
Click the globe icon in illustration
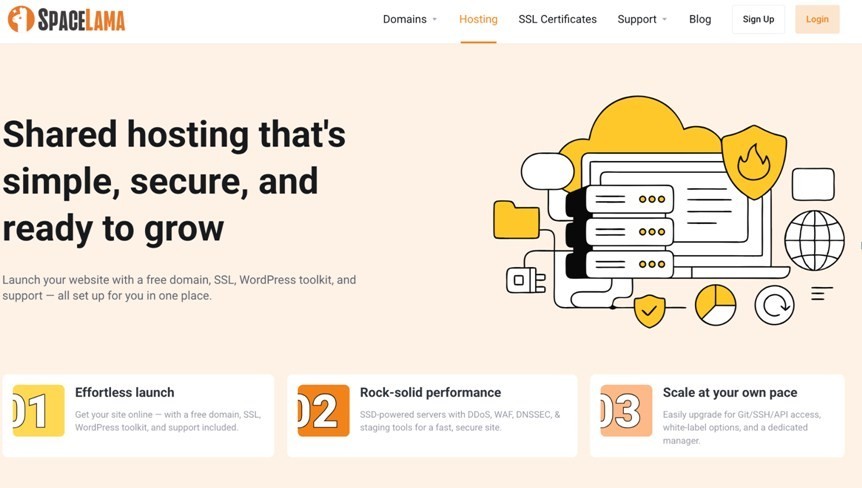click(x=814, y=240)
